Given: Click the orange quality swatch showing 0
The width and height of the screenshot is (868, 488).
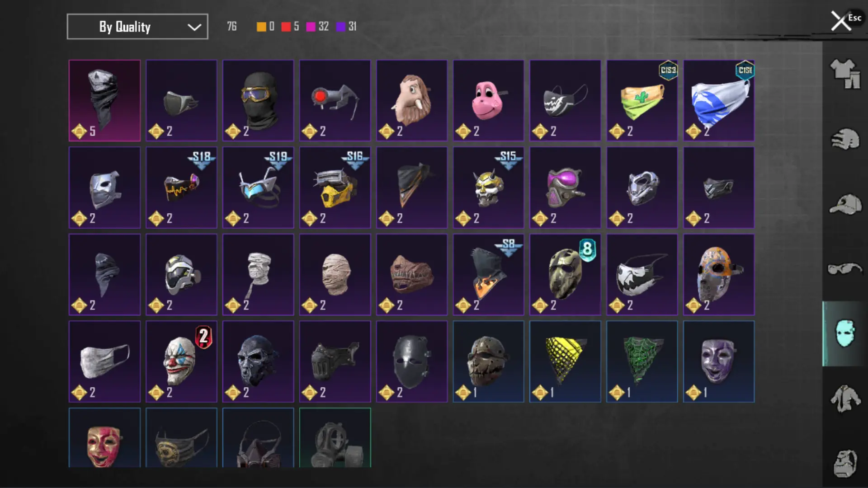Looking at the screenshot, I should pyautogui.click(x=265, y=27).
